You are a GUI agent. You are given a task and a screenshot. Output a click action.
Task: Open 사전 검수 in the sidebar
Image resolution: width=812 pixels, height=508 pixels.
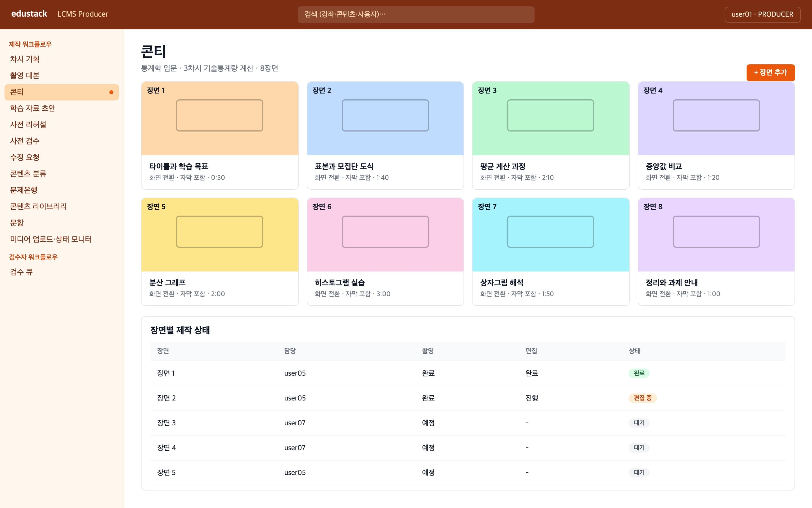click(x=62, y=141)
